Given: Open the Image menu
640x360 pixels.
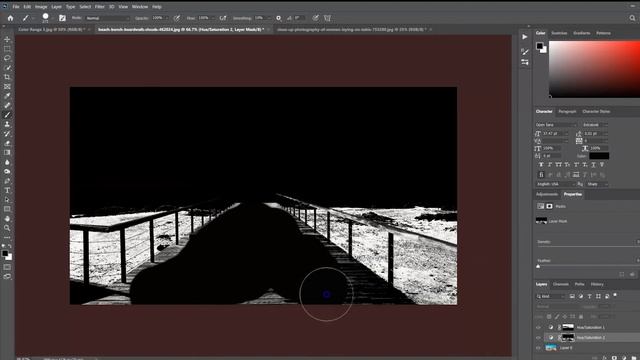Looking at the screenshot, I should [41, 7].
